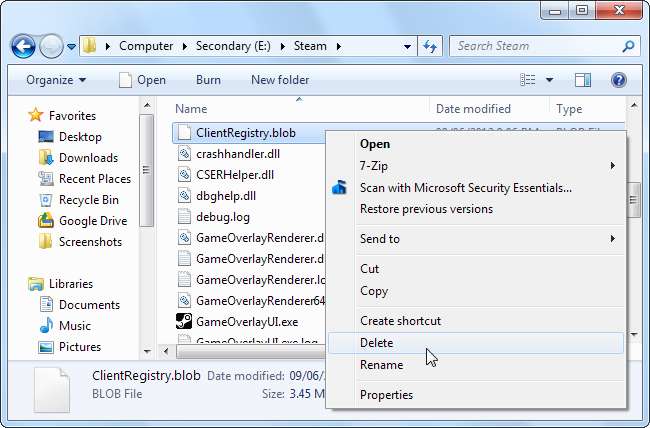Select Libraries in the navigation pane

click(x=71, y=284)
